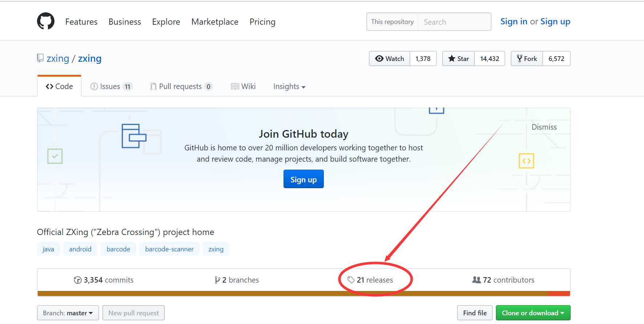Dismiss the Join GitHub banner
This screenshot has width=644, height=324.
tap(544, 127)
